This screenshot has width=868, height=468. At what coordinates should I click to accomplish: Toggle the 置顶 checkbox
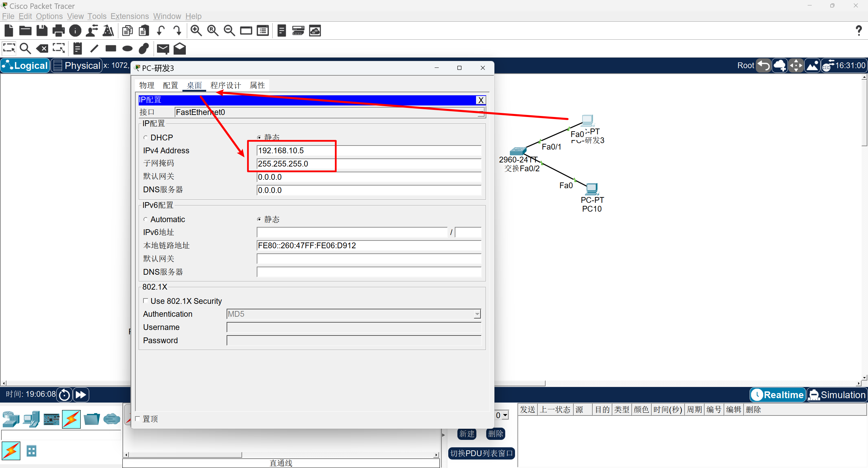click(138, 419)
